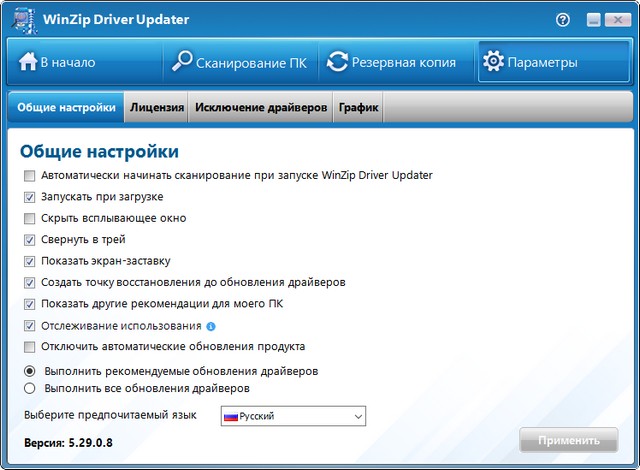Click the Общие настройки heading

[100, 151]
